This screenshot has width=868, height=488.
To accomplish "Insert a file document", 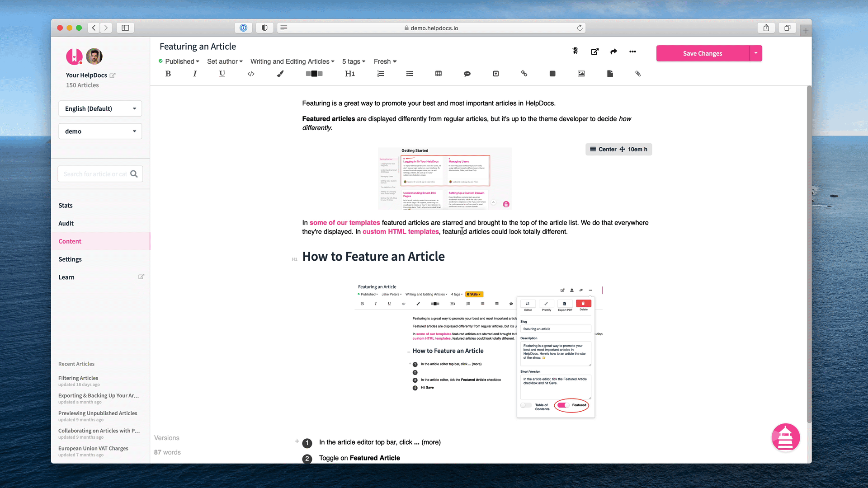I will [x=610, y=74].
